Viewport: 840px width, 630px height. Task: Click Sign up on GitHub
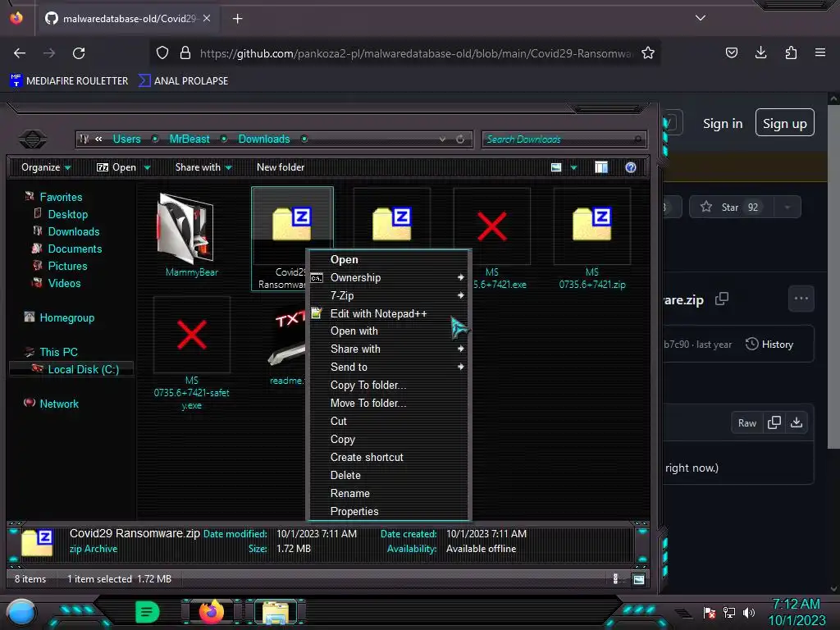[784, 123]
